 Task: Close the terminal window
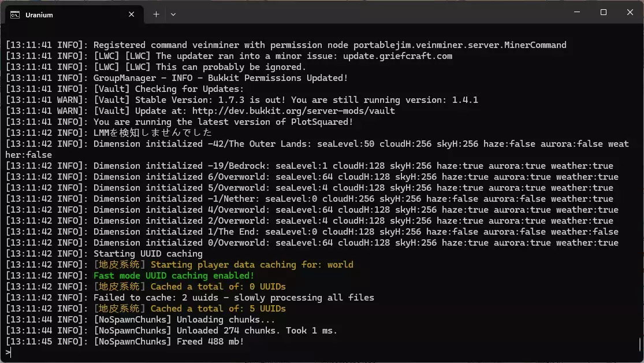[630, 12]
